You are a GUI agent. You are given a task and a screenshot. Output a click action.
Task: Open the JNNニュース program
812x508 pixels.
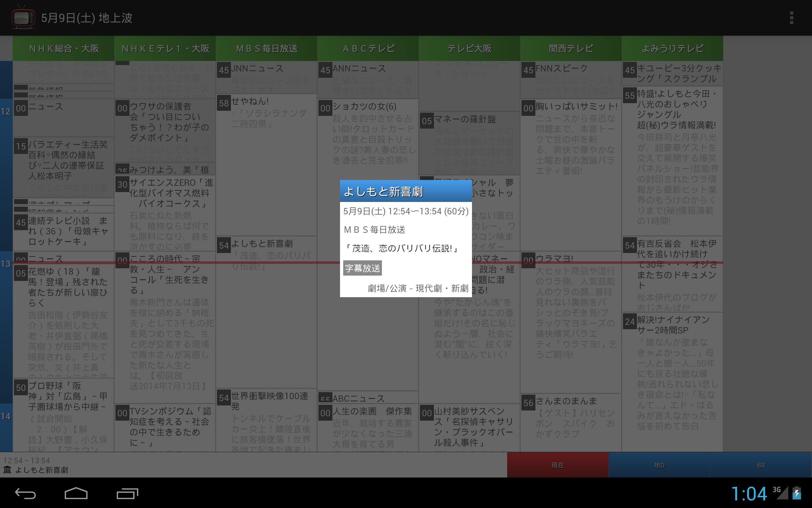point(266,77)
